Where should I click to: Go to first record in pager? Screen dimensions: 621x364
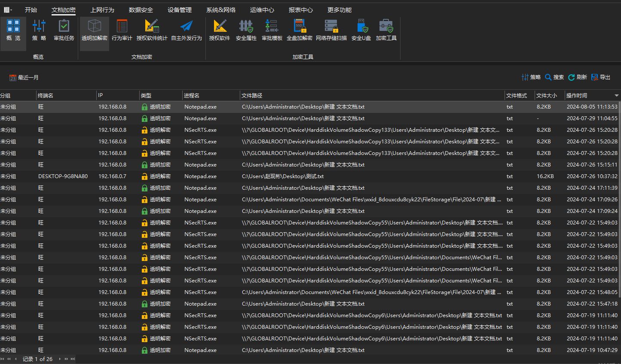pyautogui.click(x=3, y=359)
